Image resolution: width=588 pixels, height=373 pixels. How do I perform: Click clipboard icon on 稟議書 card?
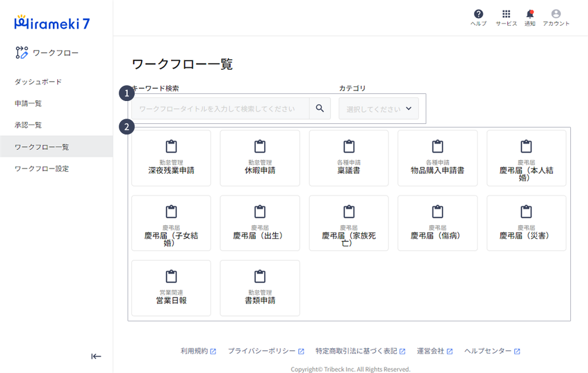(349, 146)
